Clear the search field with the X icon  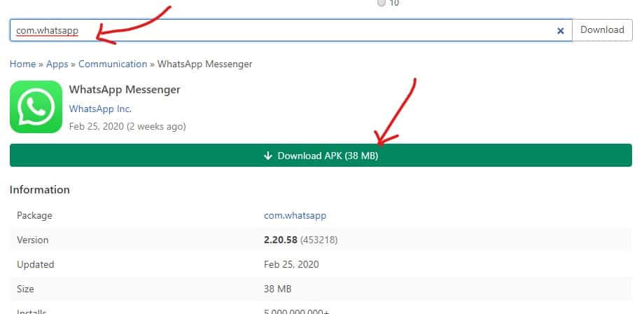click(560, 30)
